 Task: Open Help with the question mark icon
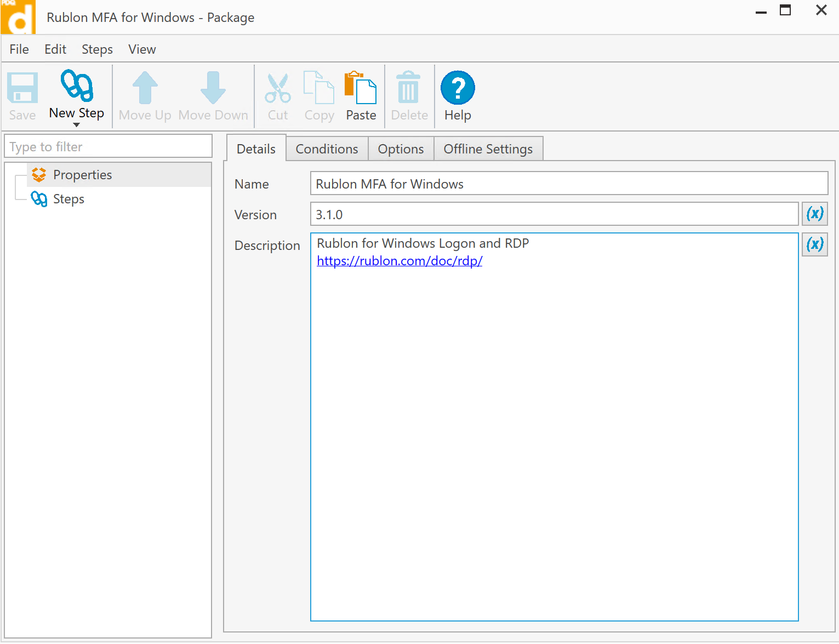coord(458,88)
